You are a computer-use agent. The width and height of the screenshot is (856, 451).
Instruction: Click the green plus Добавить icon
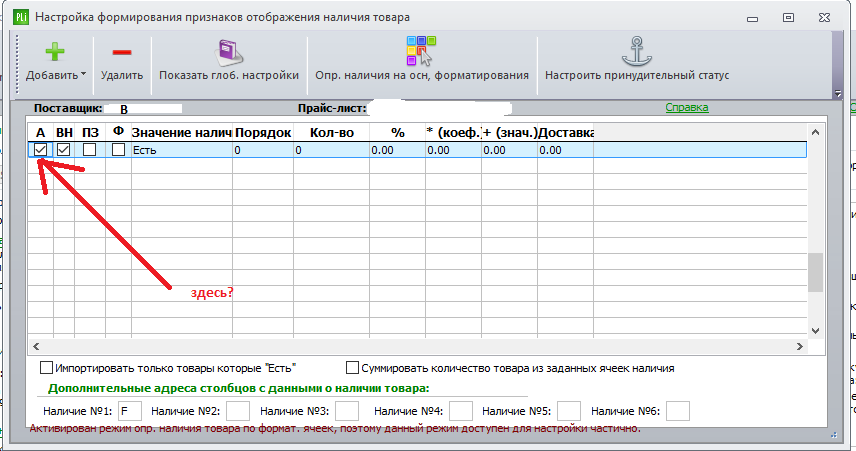pyautogui.click(x=55, y=52)
